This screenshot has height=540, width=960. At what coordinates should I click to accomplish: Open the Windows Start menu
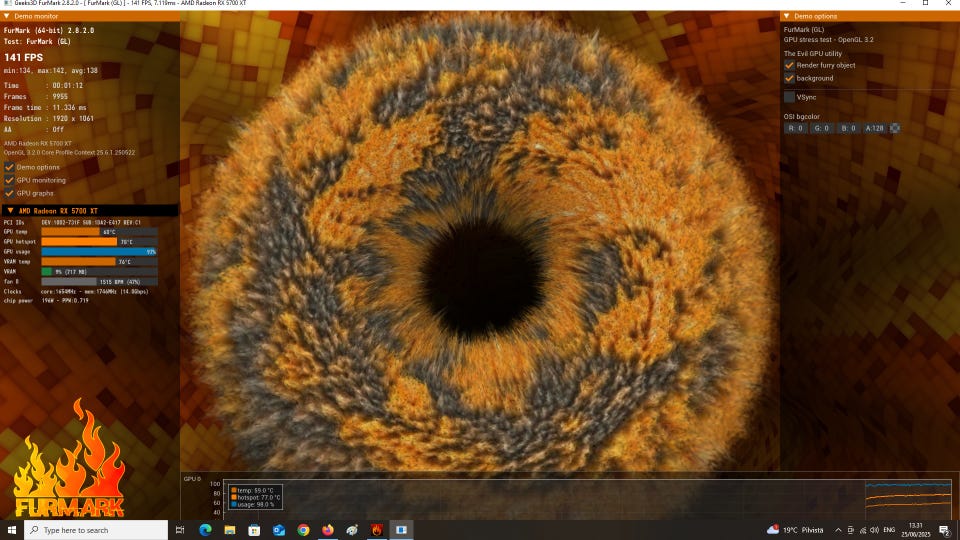(12, 530)
